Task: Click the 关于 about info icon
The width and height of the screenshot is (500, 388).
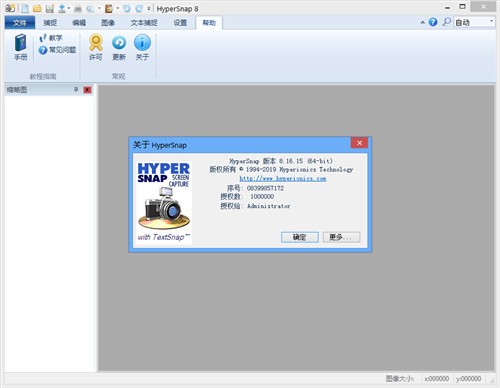Action: click(x=142, y=47)
